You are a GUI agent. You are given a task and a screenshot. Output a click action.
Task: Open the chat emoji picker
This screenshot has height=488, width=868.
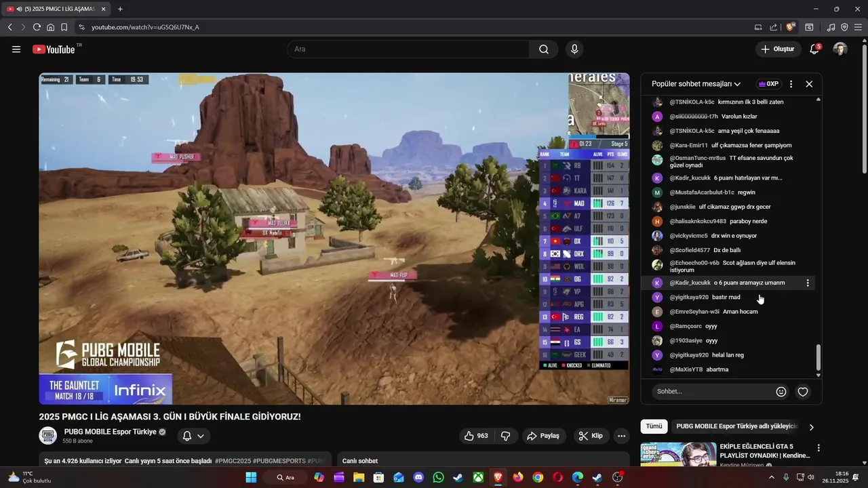point(781,392)
